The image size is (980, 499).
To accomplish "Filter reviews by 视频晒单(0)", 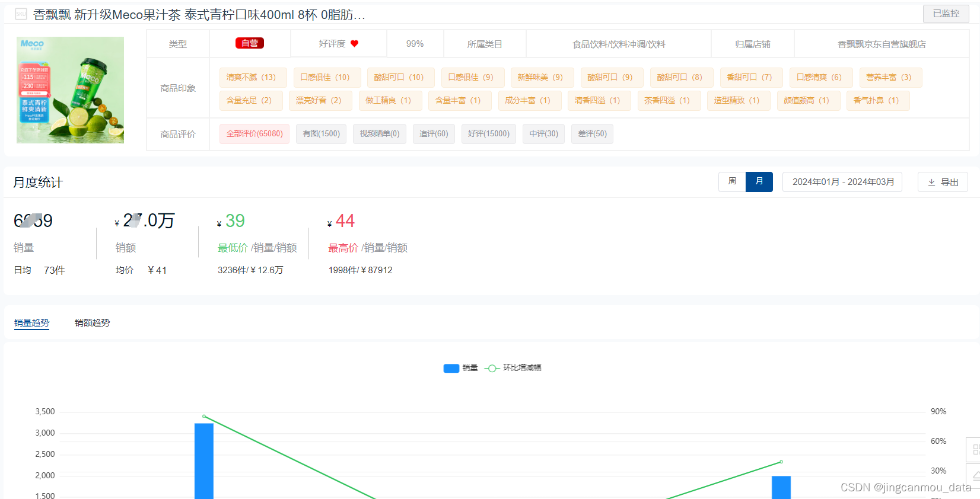I will 380,134.
